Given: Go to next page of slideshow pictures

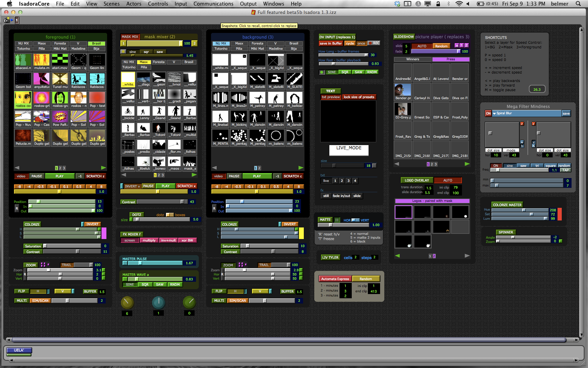Looking at the screenshot, I should [467, 164].
